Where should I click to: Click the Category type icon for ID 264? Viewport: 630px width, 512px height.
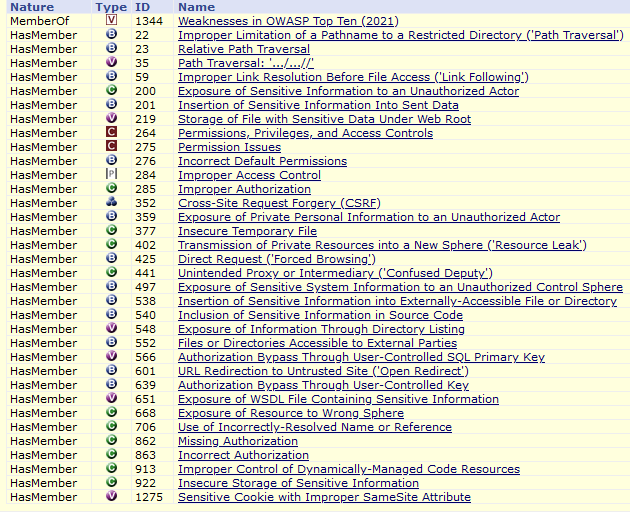[111, 132]
